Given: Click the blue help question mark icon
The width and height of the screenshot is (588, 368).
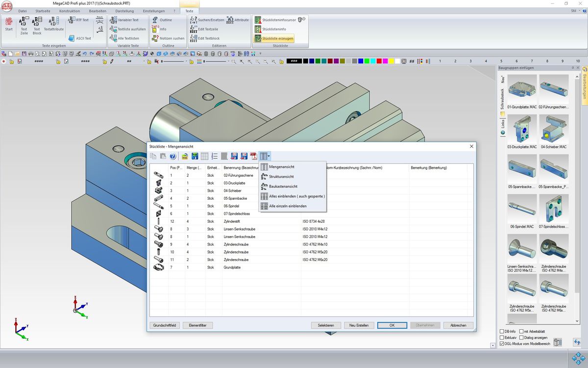Looking at the screenshot, I should [x=172, y=157].
